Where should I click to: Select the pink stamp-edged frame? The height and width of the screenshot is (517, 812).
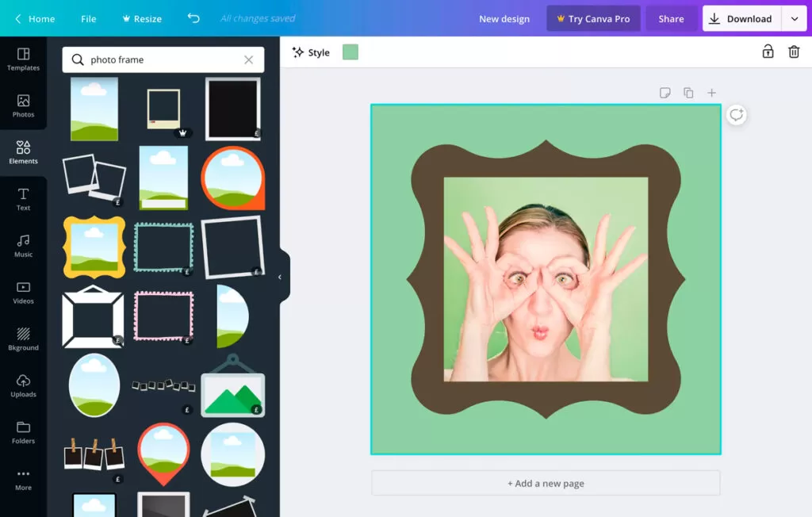pos(163,316)
